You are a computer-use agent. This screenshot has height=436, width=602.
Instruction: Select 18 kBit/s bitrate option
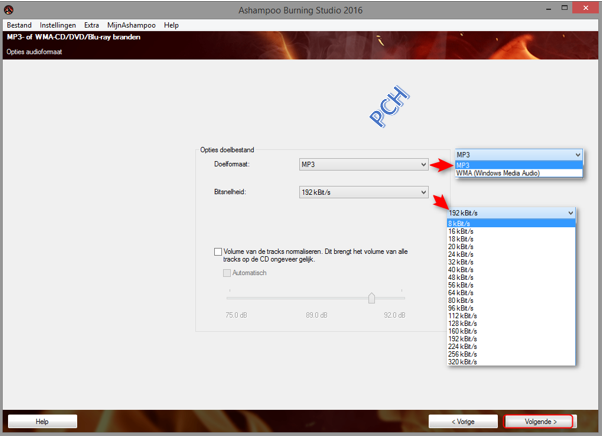(x=511, y=239)
